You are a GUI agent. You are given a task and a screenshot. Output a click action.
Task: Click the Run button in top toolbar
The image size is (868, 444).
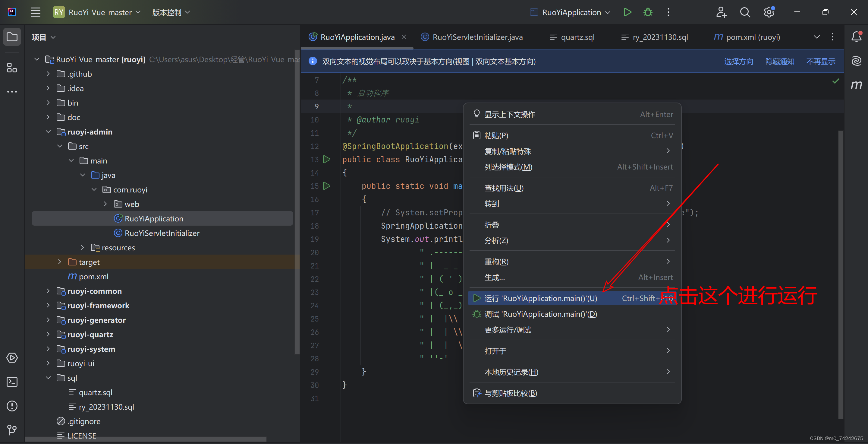[x=627, y=12]
